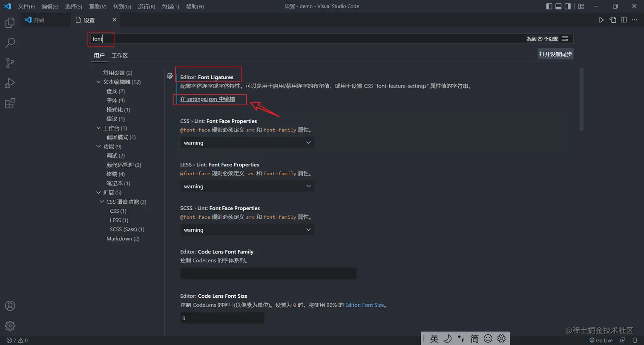
Task: Click the Code Lens Font Family text field
Action: click(268, 274)
